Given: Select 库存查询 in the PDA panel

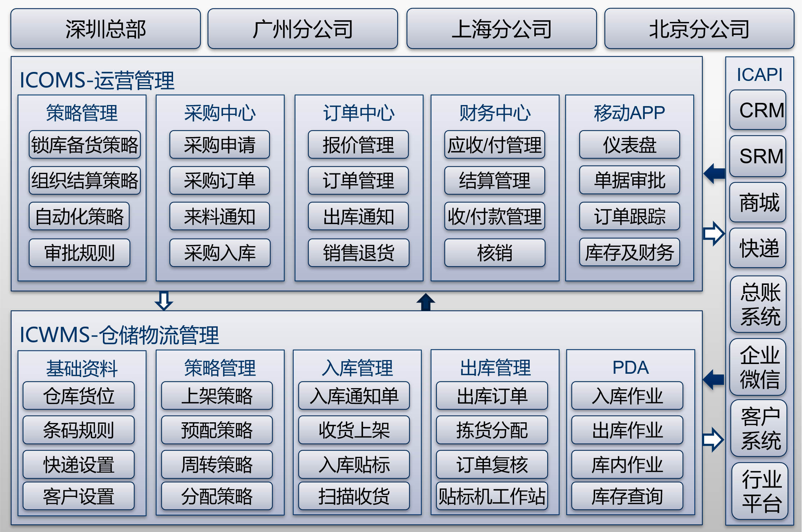Looking at the screenshot, I should tap(627, 496).
